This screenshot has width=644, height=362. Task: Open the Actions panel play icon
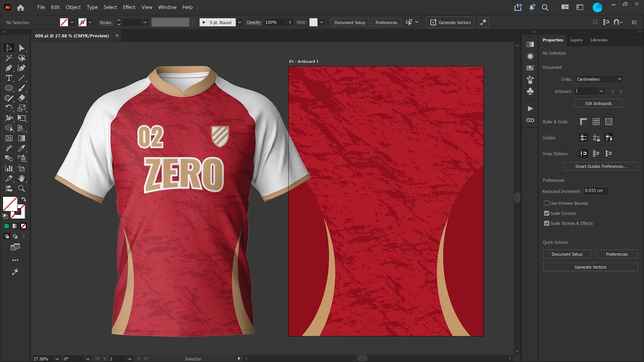[530, 109]
